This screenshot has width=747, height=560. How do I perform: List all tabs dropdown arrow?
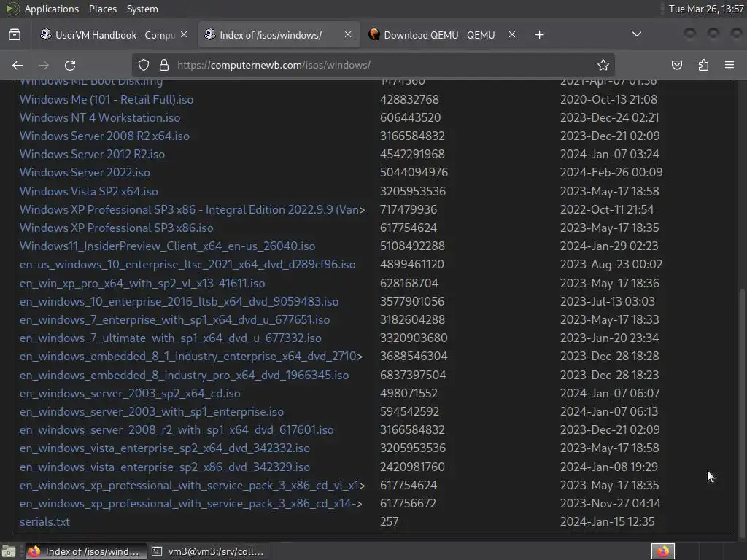pos(636,34)
